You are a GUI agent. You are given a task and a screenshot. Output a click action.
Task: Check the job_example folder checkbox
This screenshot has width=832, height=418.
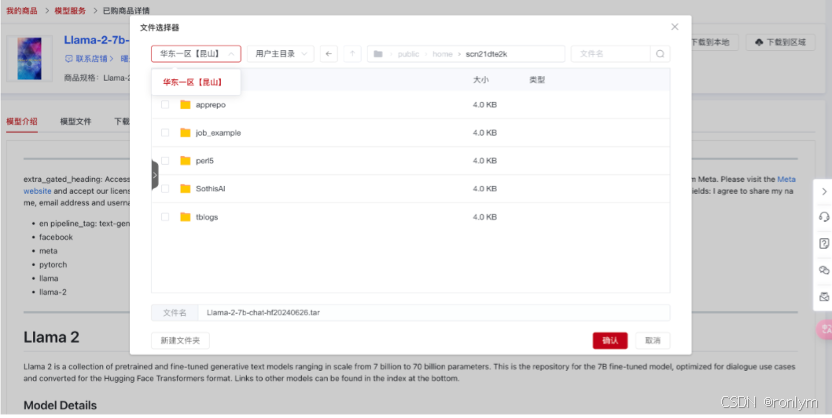pyautogui.click(x=165, y=133)
